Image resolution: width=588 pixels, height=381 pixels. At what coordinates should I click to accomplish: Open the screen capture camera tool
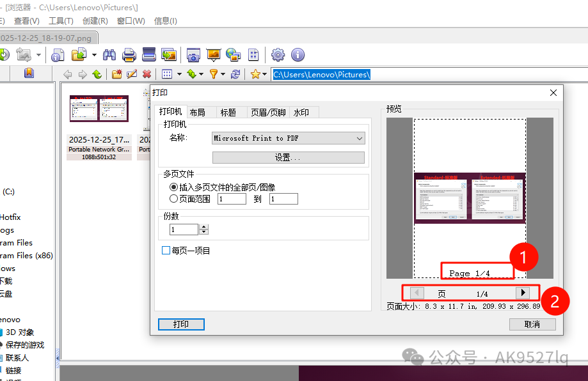(x=193, y=55)
